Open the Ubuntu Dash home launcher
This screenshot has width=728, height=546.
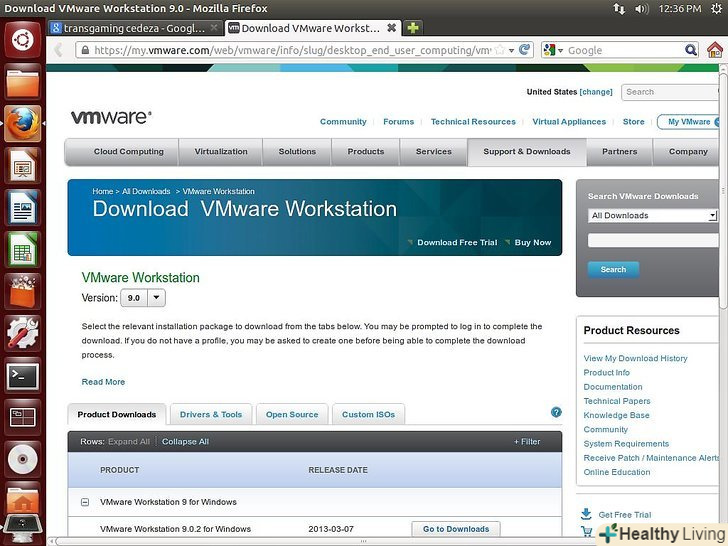(22, 40)
